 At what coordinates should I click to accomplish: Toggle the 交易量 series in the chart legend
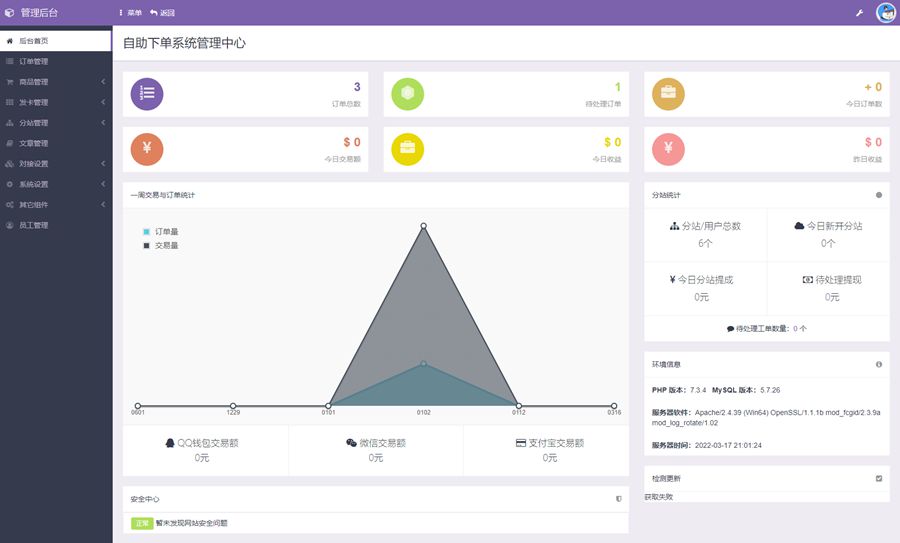click(x=160, y=244)
